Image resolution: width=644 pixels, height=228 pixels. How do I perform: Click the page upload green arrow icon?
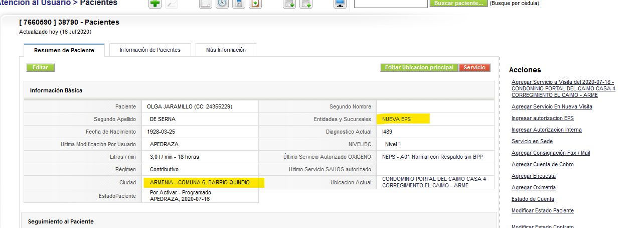click(x=306, y=4)
